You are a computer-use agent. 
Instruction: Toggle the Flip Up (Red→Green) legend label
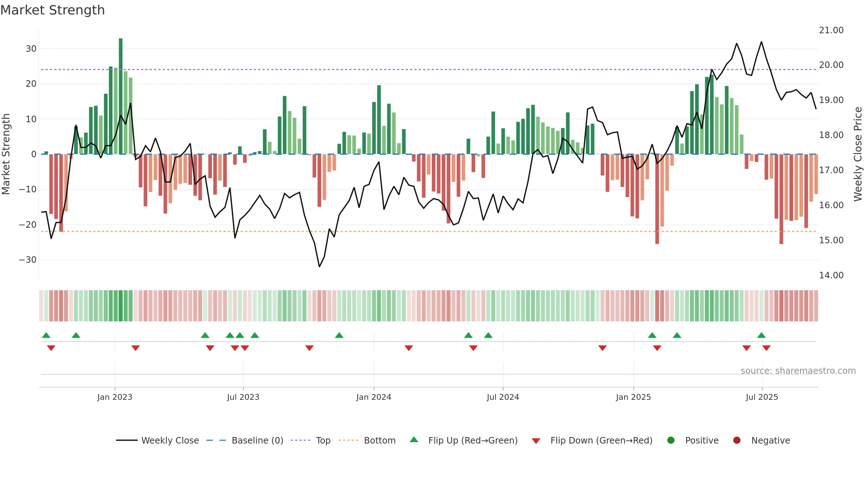click(x=473, y=441)
